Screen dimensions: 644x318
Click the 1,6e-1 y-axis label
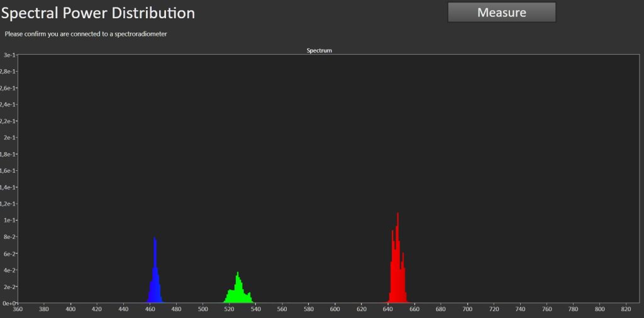pyautogui.click(x=8, y=171)
